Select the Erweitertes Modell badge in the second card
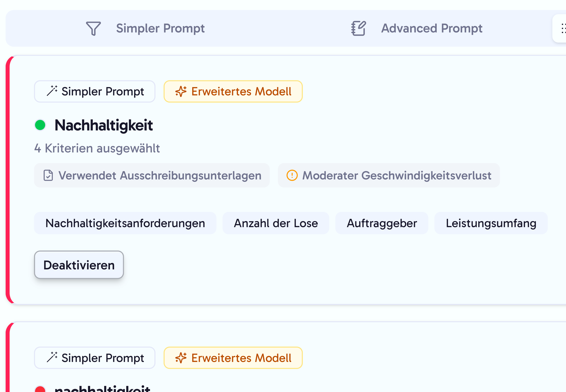Screen dimensions: 566x392 [233, 358]
